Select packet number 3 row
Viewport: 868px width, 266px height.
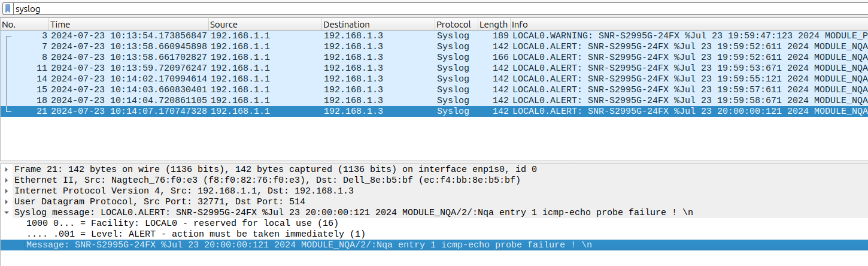click(434, 36)
